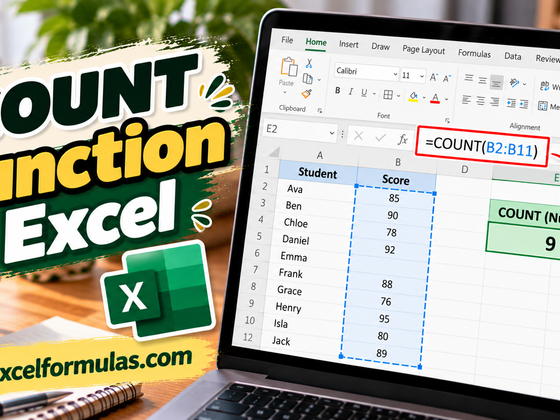Expand the Borders options arrow
The image size is (560, 420).
398,96
